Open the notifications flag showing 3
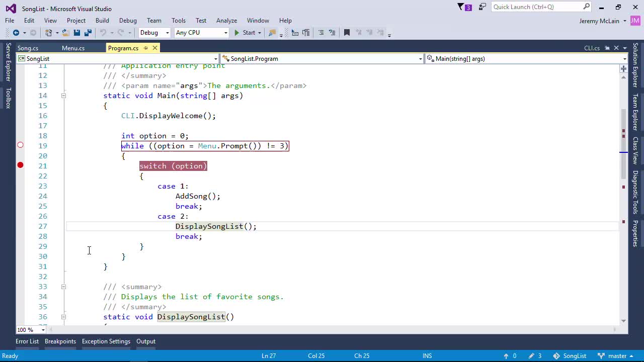Image resolution: width=644 pixels, height=362 pixels. [464, 7]
